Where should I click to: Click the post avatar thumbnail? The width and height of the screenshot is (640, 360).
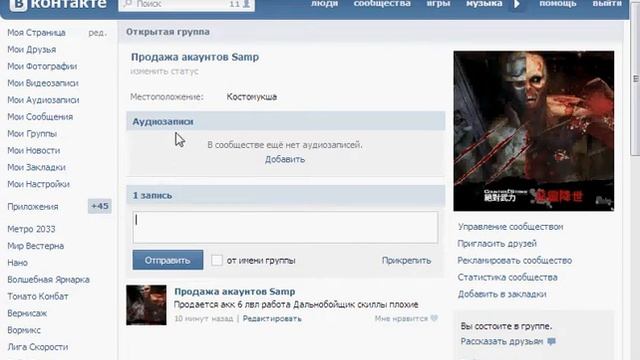coord(146,305)
